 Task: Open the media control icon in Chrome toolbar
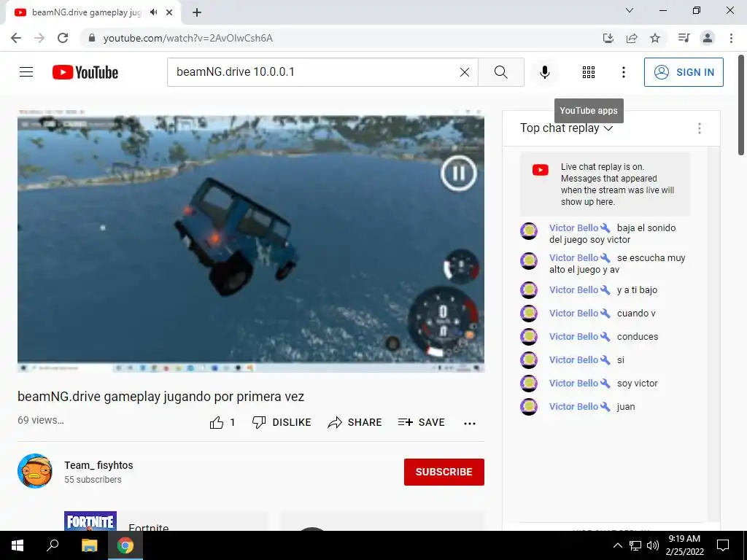click(684, 38)
